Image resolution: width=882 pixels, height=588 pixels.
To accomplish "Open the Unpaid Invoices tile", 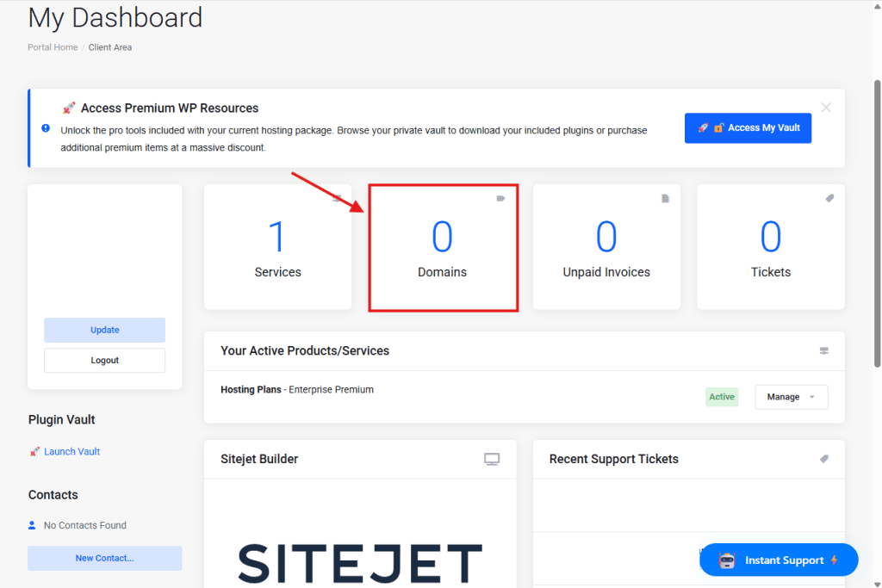I will pos(606,246).
